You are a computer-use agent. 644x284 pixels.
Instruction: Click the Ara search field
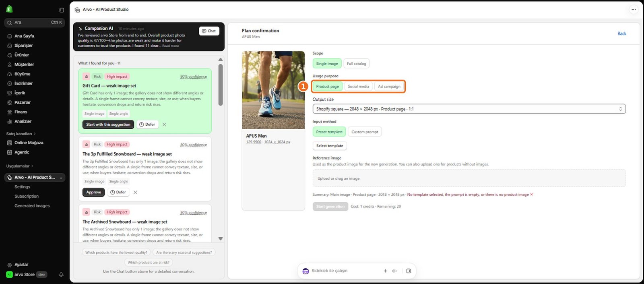click(x=35, y=23)
